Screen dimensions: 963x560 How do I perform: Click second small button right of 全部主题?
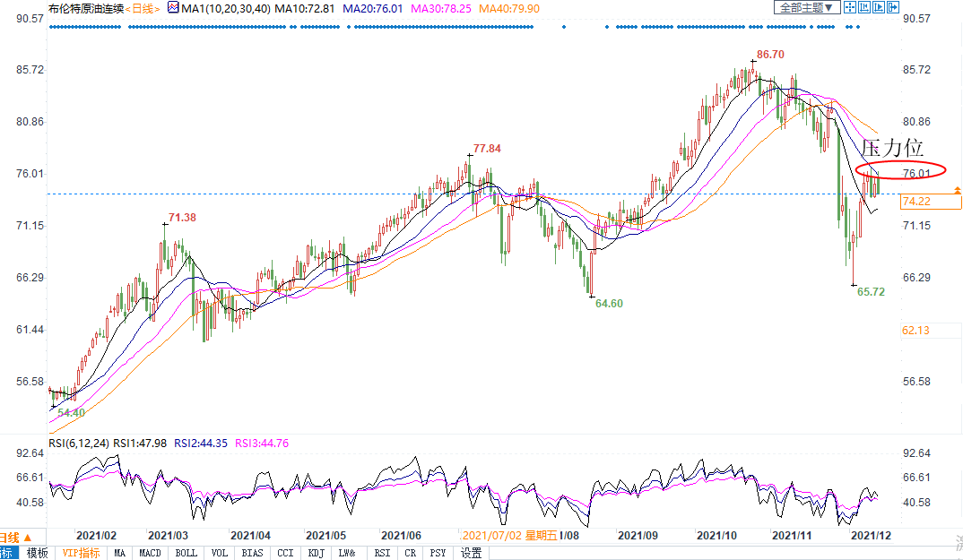click(863, 7)
